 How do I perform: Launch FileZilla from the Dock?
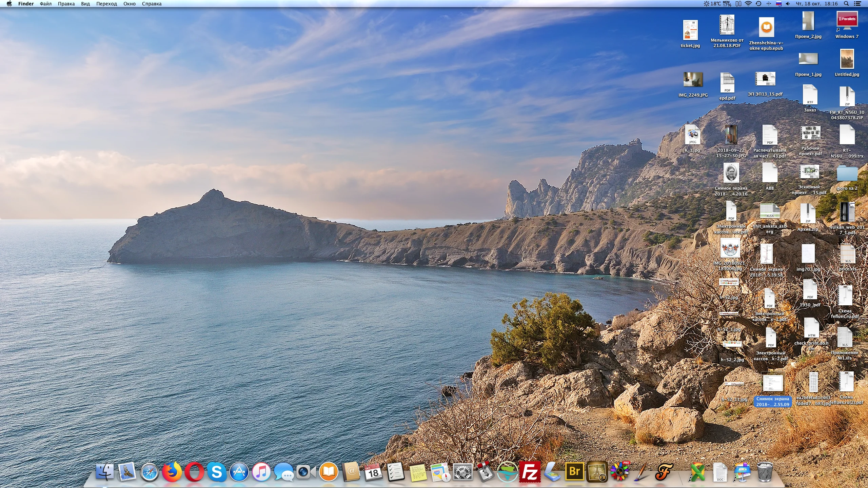pyautogui.click(x=530, y=471)
